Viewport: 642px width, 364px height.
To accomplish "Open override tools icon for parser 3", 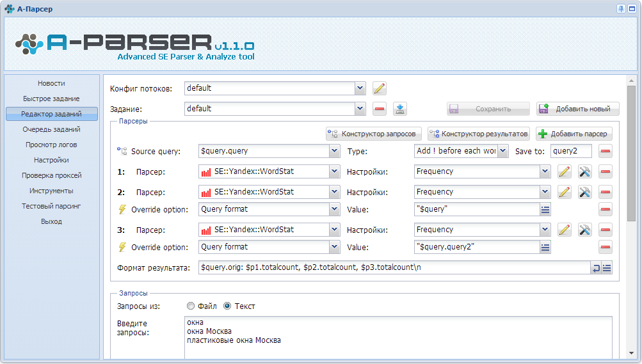I will click(x=584, y=230).
